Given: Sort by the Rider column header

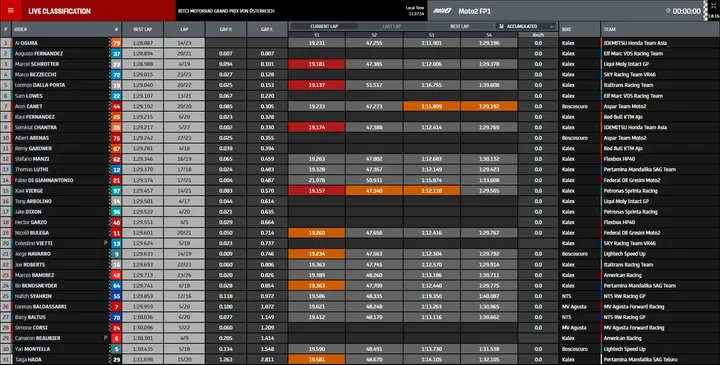Looking at the screenshot, I should [x=21, y=29].
